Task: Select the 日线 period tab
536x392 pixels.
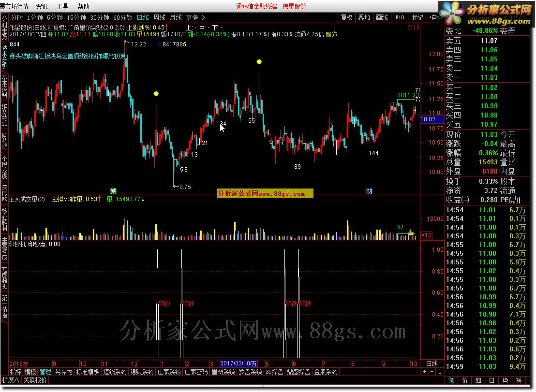Action: coord(143,17)
